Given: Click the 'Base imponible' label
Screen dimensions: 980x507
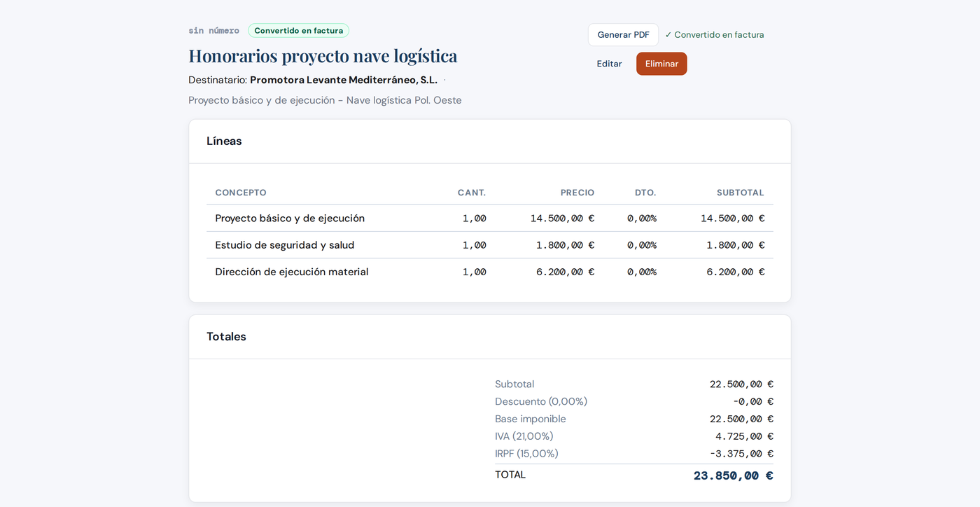Looking at the screenshot, I should coord(531,419).
